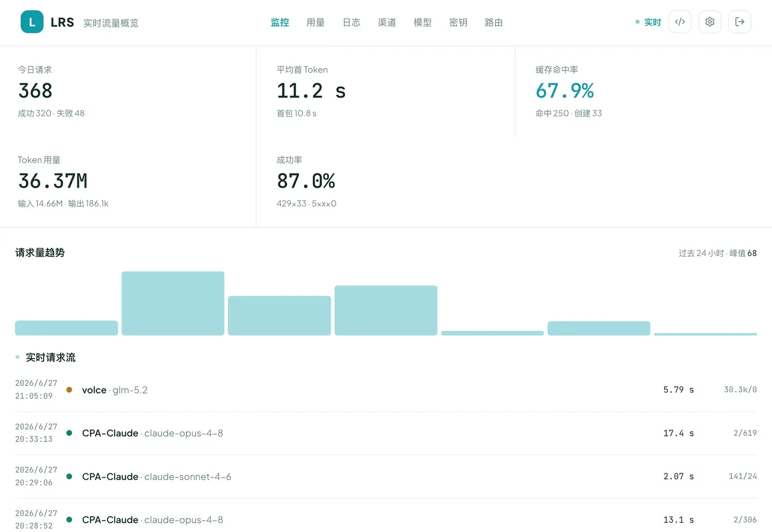Click the 过去 24 小时 · 峰值 68 label
772x532 pixels.
tap(717, 253)
